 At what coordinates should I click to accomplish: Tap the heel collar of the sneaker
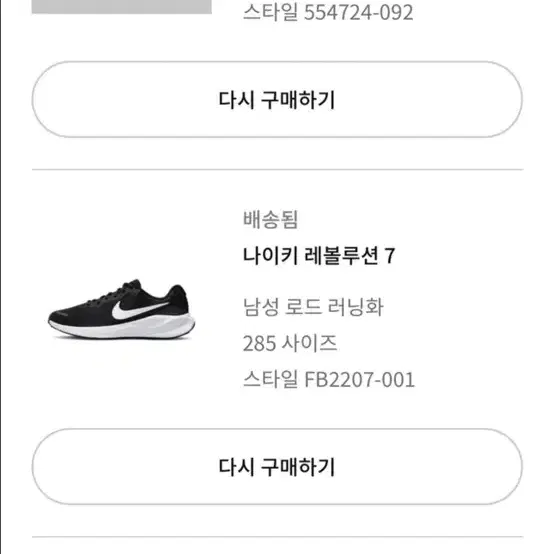(178, 295)
